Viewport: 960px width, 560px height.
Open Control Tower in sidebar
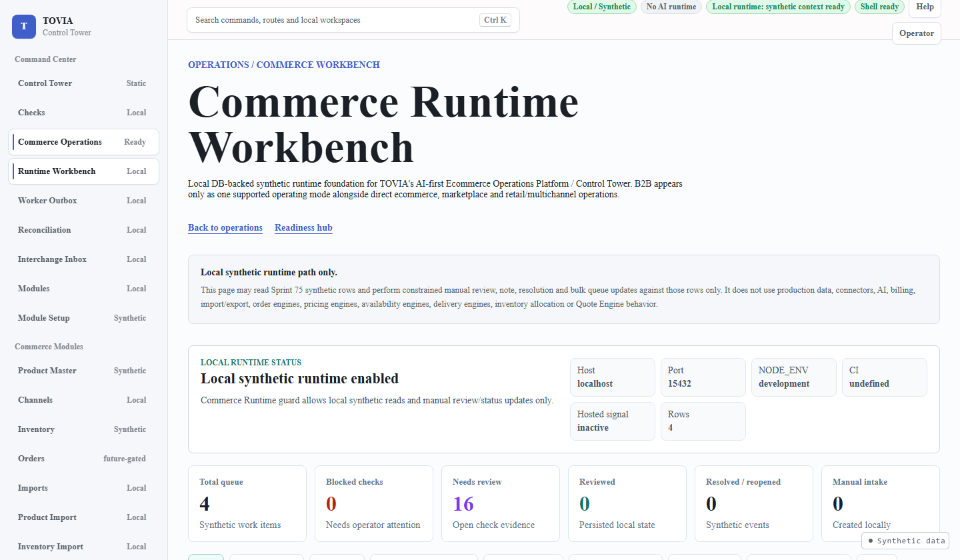[83, 83]
